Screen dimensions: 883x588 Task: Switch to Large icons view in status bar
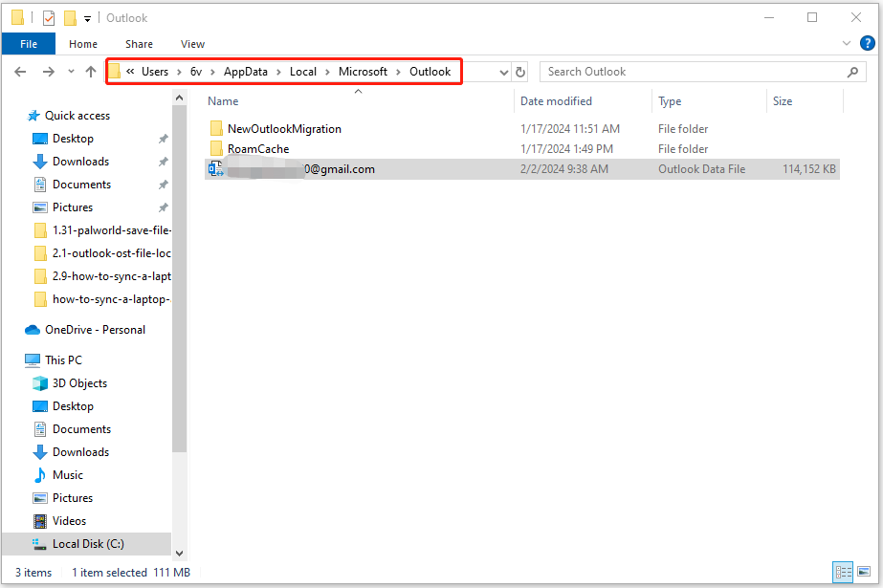coord(864,573)
